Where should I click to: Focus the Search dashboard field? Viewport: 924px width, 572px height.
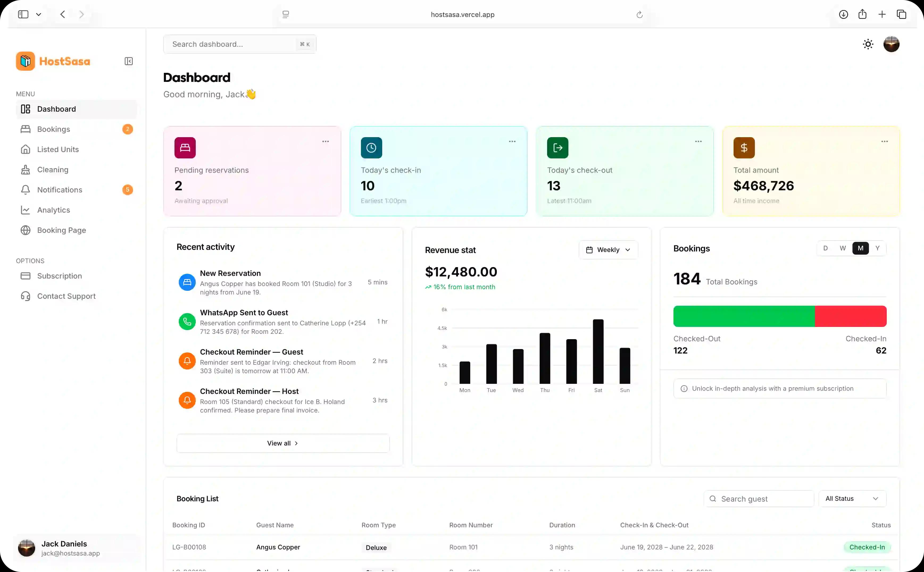pos(240,44)
